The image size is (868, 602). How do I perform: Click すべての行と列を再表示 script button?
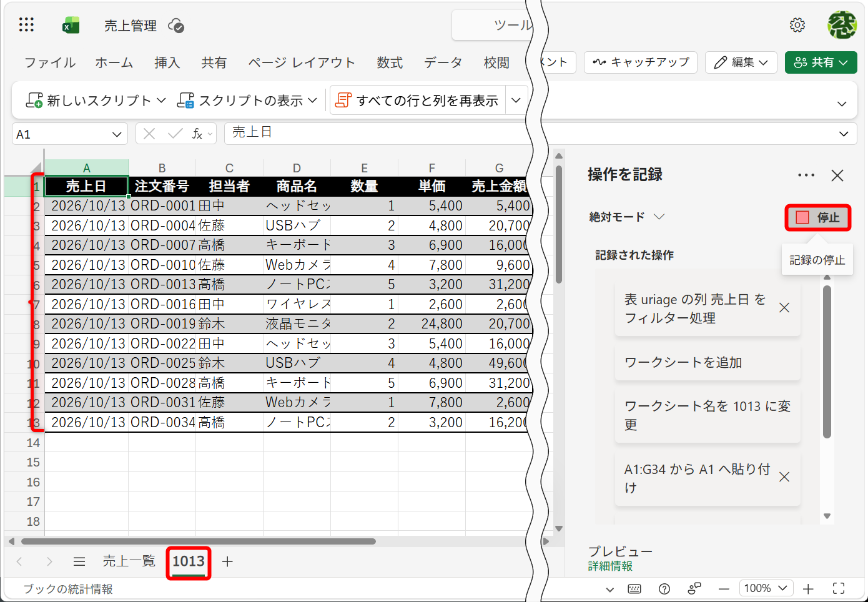pyautogui.click(x=417, y=101)
